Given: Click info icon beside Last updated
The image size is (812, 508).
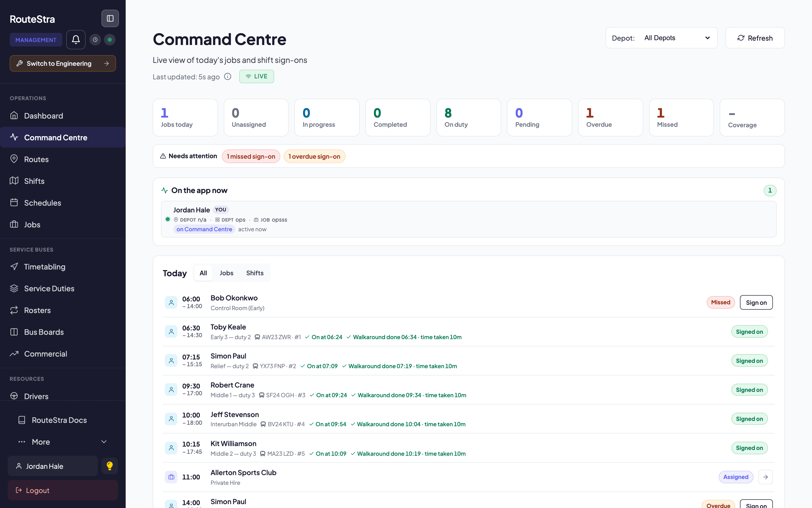Looking at the screenshot, I should [228, 77].
